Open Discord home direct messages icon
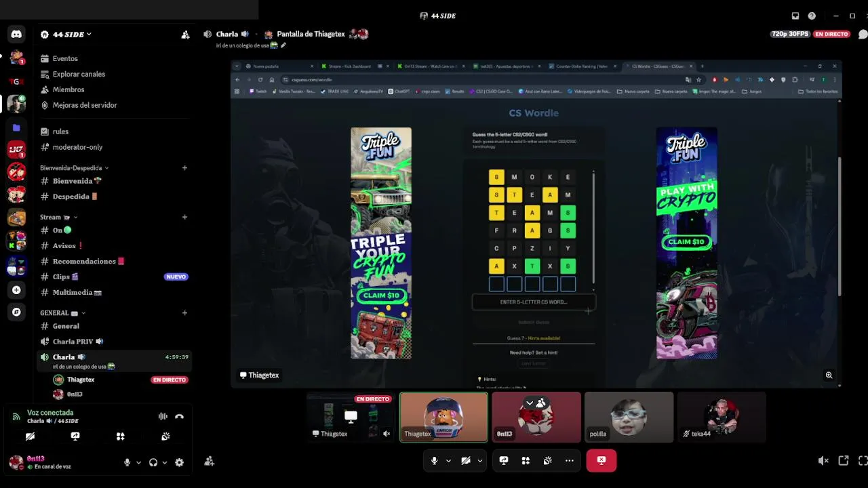This screenshot has height=488, width=868. (16, 34)
